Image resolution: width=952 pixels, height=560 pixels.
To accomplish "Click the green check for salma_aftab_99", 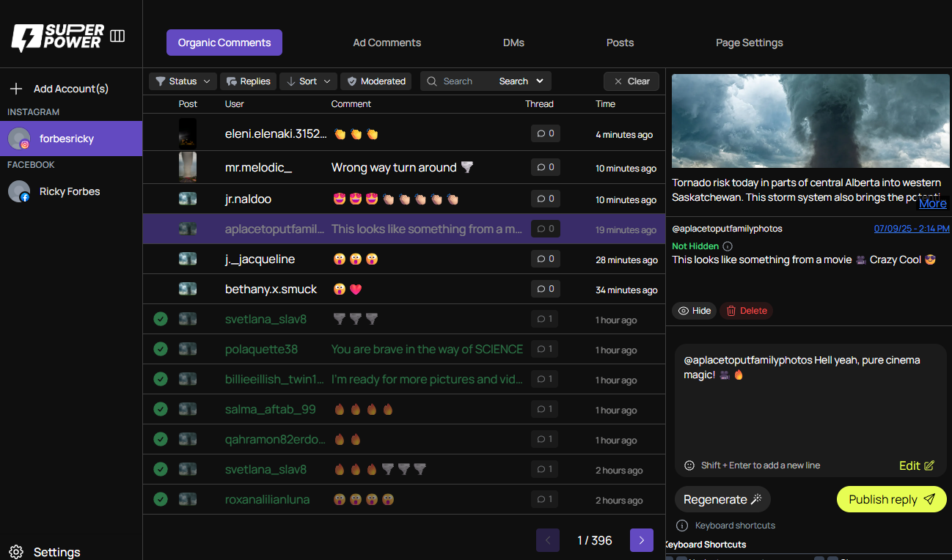I will click(x=161, y=409).
